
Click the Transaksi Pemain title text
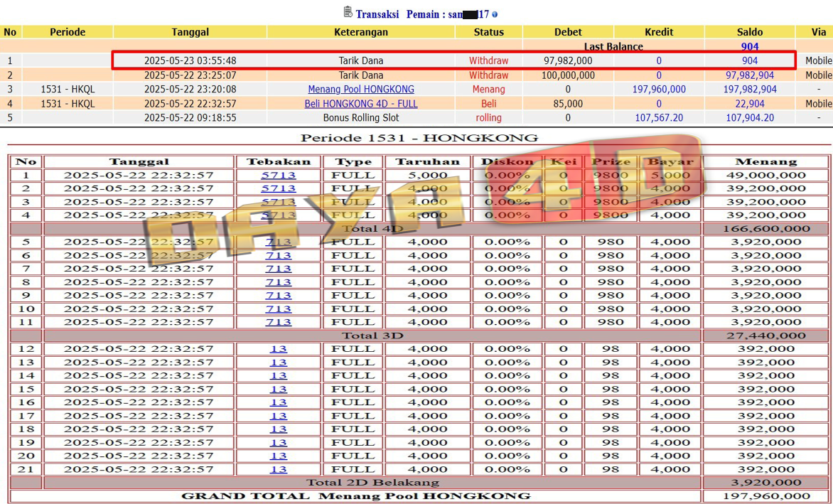point(422,14)
